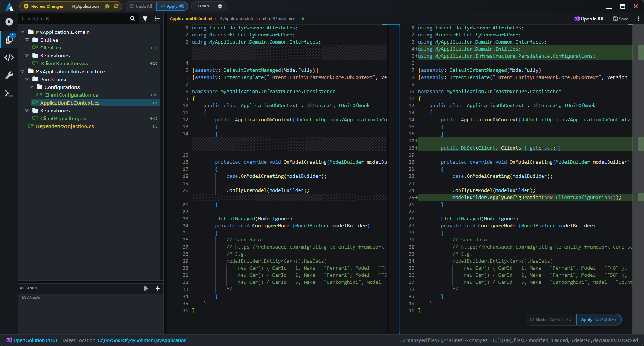This screenshot has width=644, height=346.
Task: Click the rehansaeed.com URL in right pane
Action: (546, 247)
